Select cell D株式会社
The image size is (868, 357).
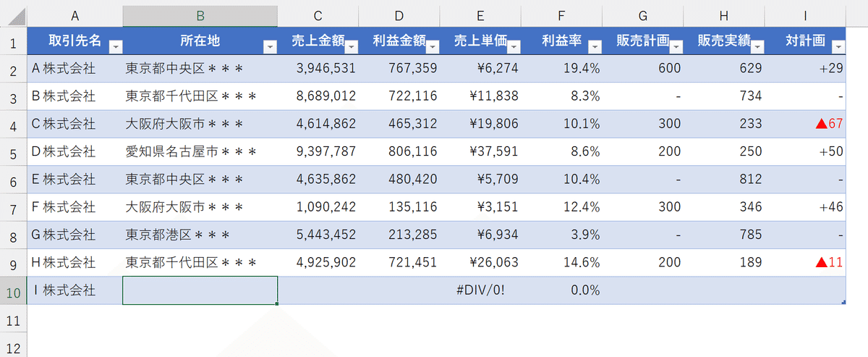[75, 152]
